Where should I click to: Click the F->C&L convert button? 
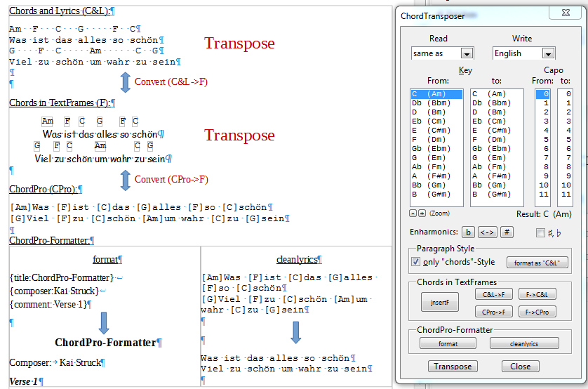point(537,294)
